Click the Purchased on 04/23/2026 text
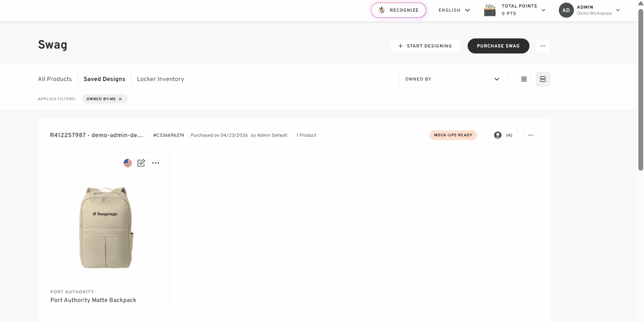644x322 pixels. (x=219, y=135)
